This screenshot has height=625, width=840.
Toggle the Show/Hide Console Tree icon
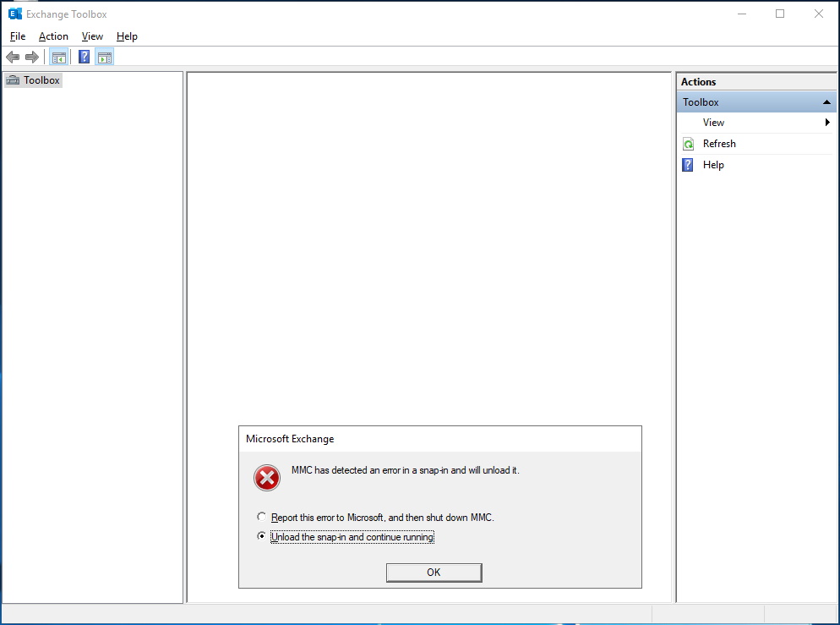coord(59,57)
